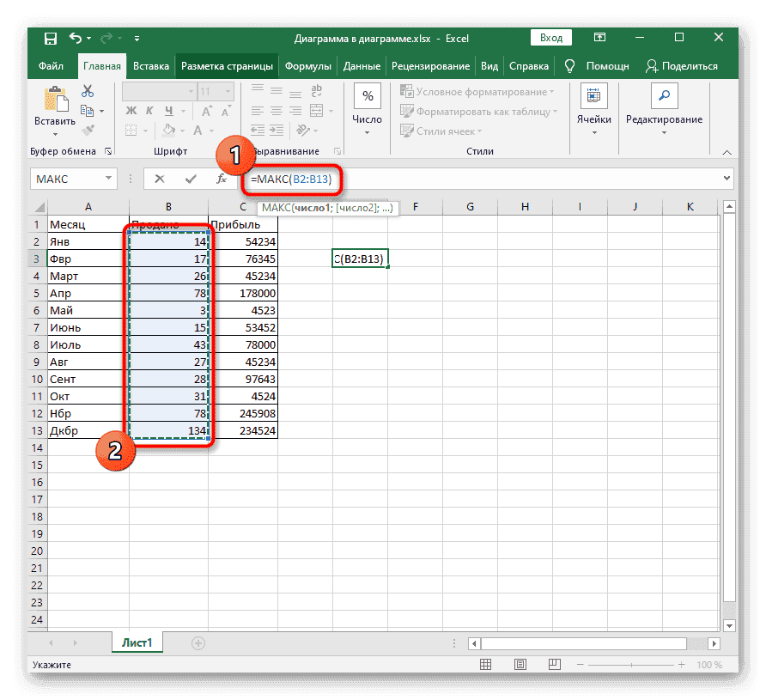Expand the formula bar

[x=727, y=179]
